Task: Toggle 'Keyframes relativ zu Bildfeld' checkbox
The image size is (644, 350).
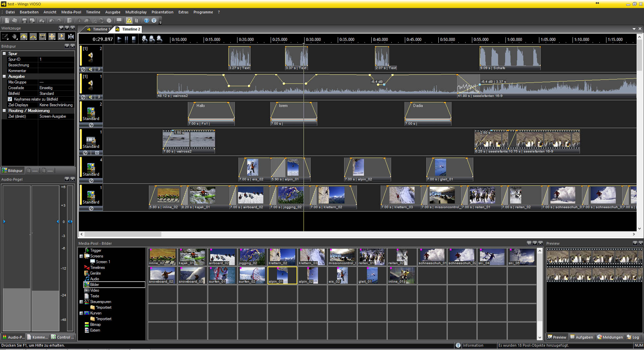Action: pyautogui.click(x=10, y=99)
